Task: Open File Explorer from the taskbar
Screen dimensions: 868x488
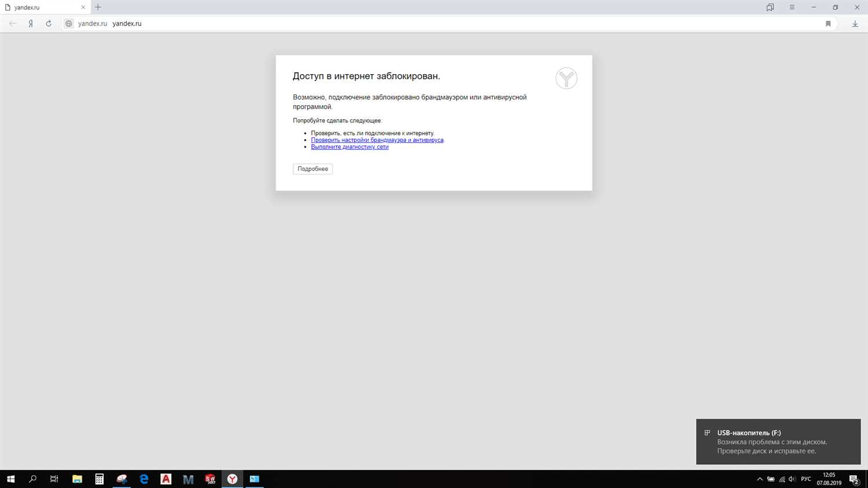Action: click(77, 479)
